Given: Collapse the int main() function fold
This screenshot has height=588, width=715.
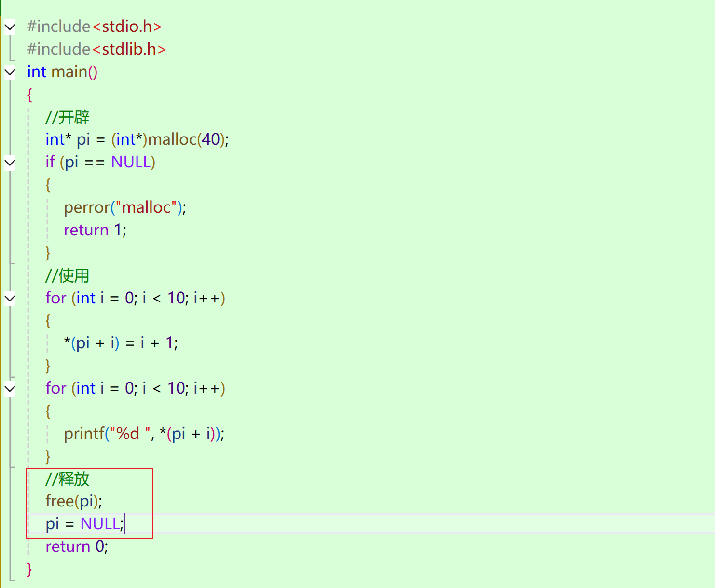Looking at the screenshot, I should (x=10, y=72).
